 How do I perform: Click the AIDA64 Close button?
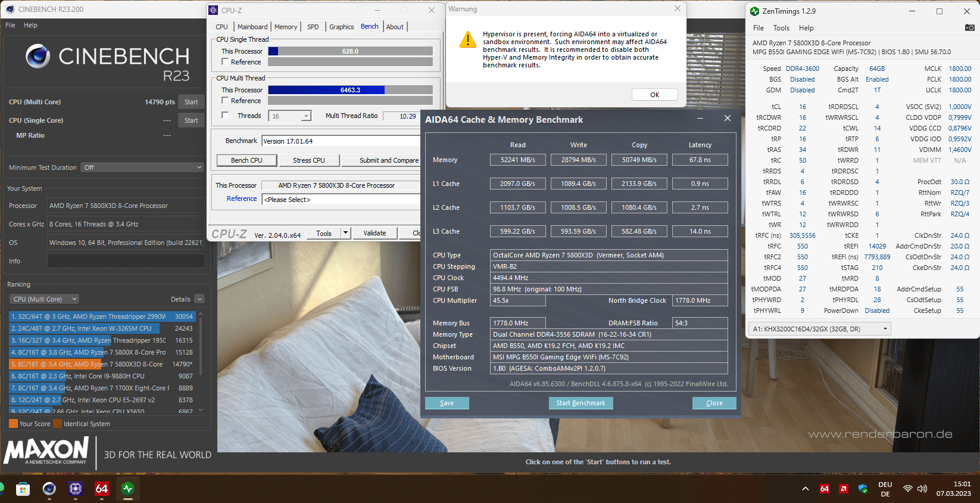point(714,403)
